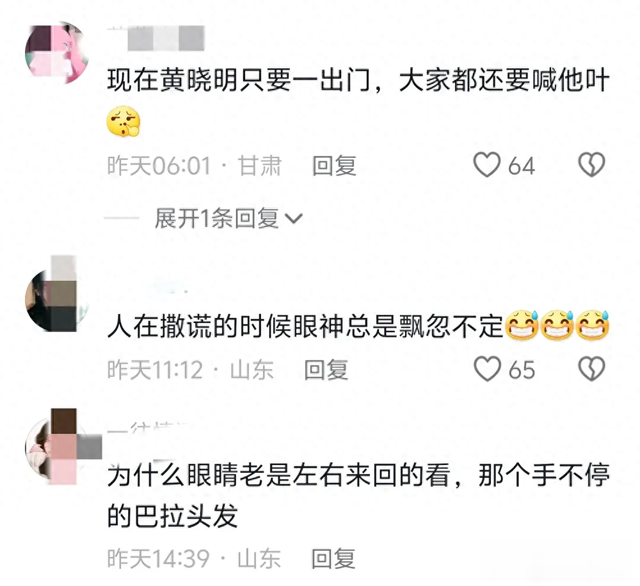Click the chevron next to 展开1条回复
Image resolution: width=640 pixels, height=586 pixels.
[294, 219]
